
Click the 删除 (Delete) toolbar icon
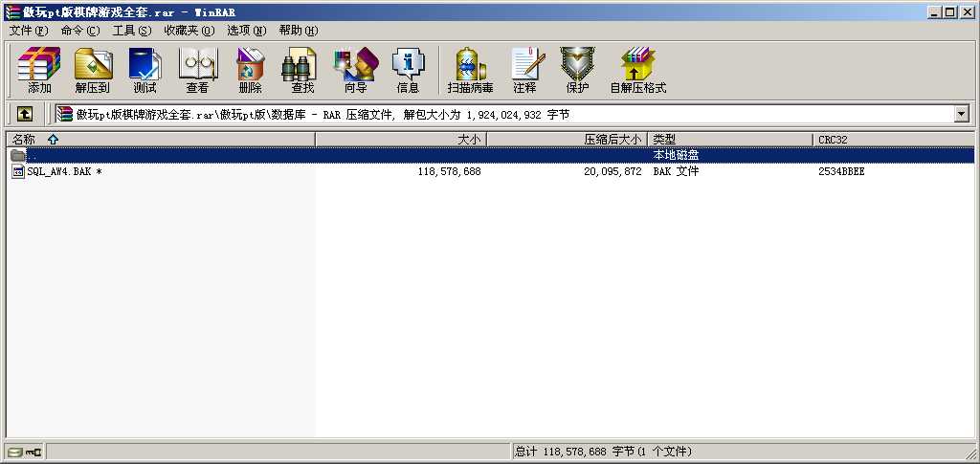tap(250, 70)
